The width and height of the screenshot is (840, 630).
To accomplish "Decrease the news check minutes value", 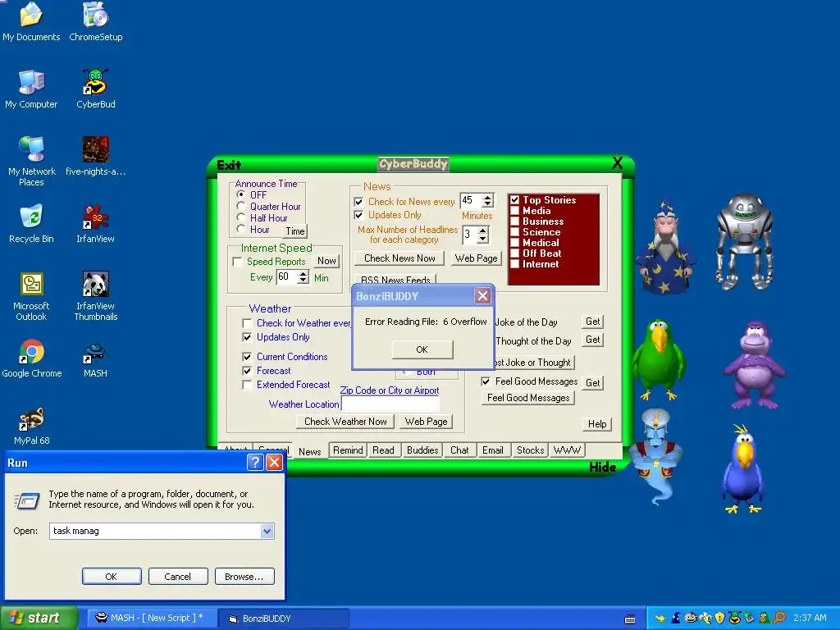I will 487,204.
